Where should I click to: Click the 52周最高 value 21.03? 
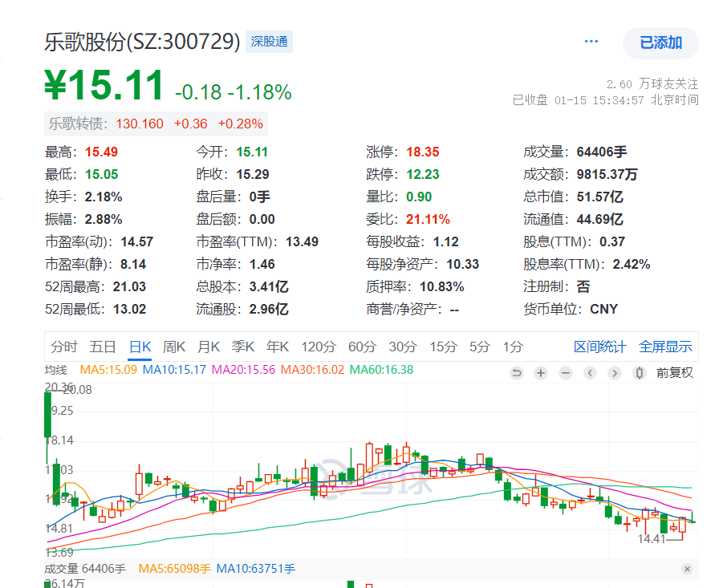(x=129, y=287)
